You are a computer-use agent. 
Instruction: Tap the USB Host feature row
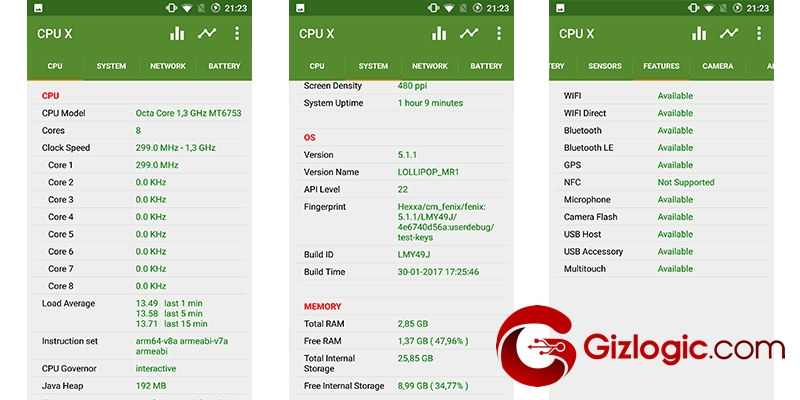coord(661,235)
